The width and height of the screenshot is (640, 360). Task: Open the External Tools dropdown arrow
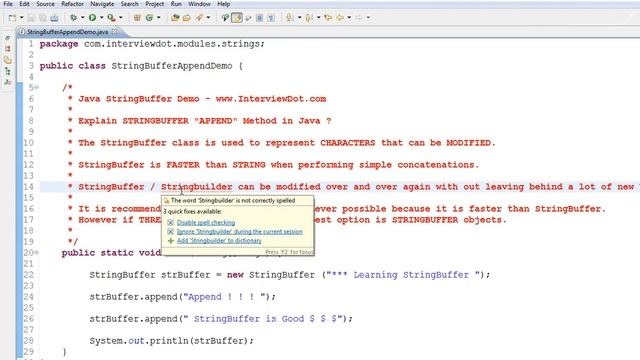pyautogui.click(x=120, y=18)
